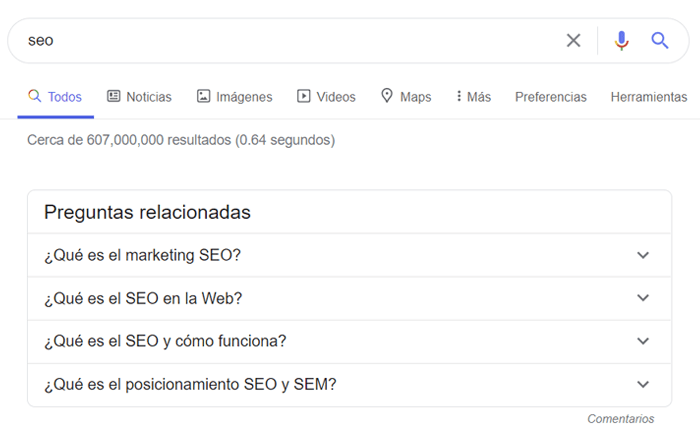This screenshot has height=436, width=700.
Task: Expand chevron for SEO en la Web
Action: tap(643, 298)
